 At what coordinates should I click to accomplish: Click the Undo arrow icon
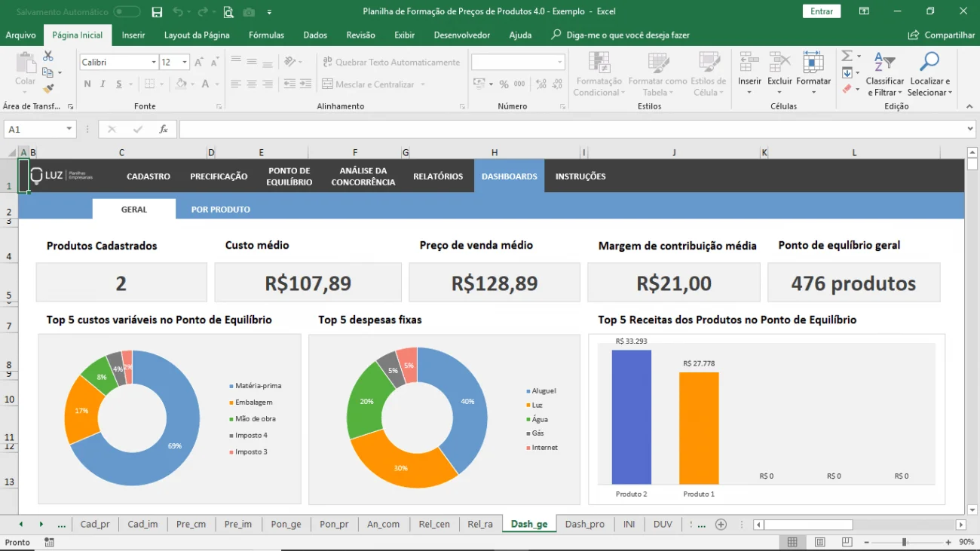point(177,12)
